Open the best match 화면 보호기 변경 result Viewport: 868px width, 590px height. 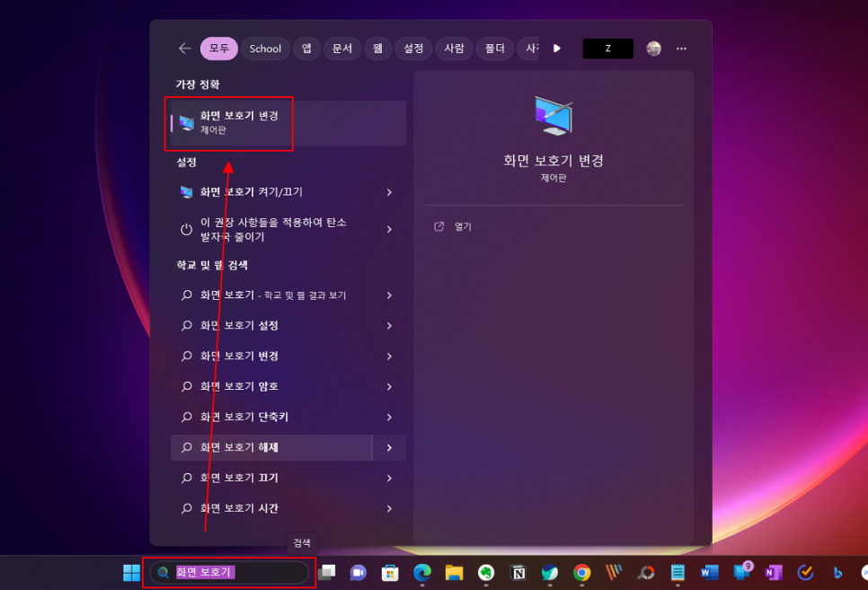pos(288,123)
